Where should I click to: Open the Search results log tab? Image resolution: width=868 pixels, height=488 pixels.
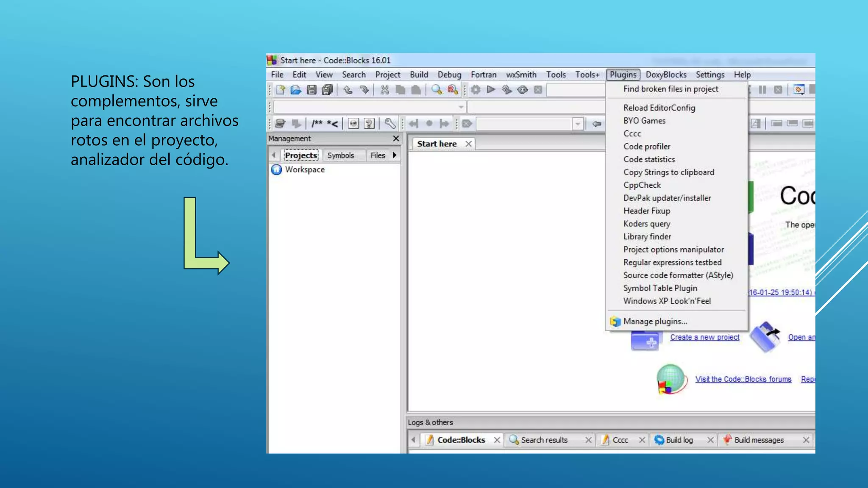point(544,440)
